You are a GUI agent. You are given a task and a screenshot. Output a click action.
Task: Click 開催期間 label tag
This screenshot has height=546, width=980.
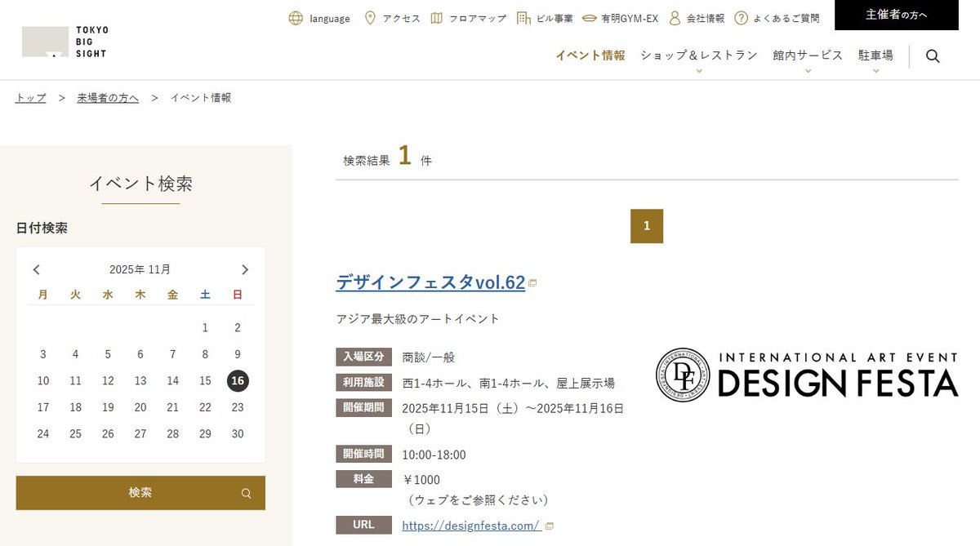363,407
